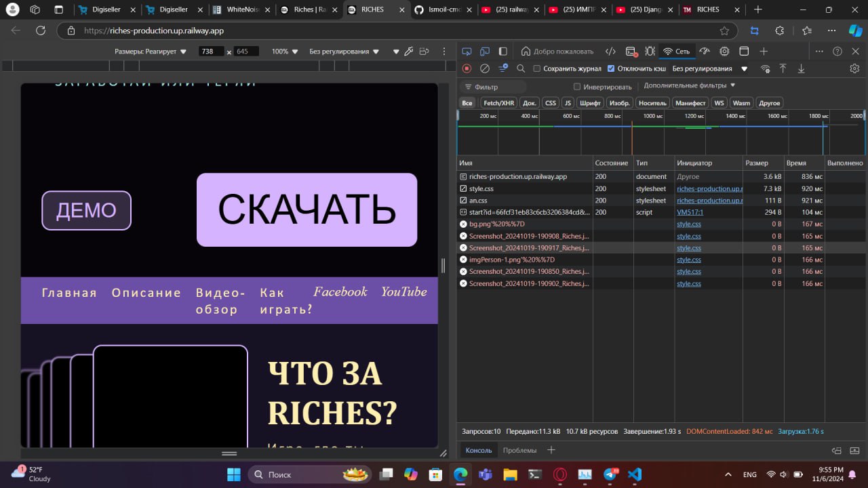The width and height of the screenshot is (868, 488).
Task: Select the Fetch/XHR filter
Action: click(x=498, y=103)
